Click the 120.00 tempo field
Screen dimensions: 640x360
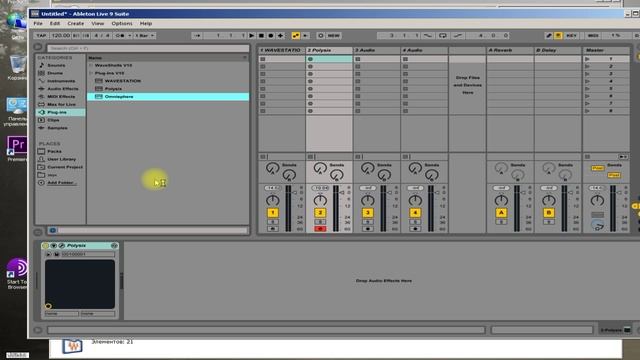click(61, 36)
